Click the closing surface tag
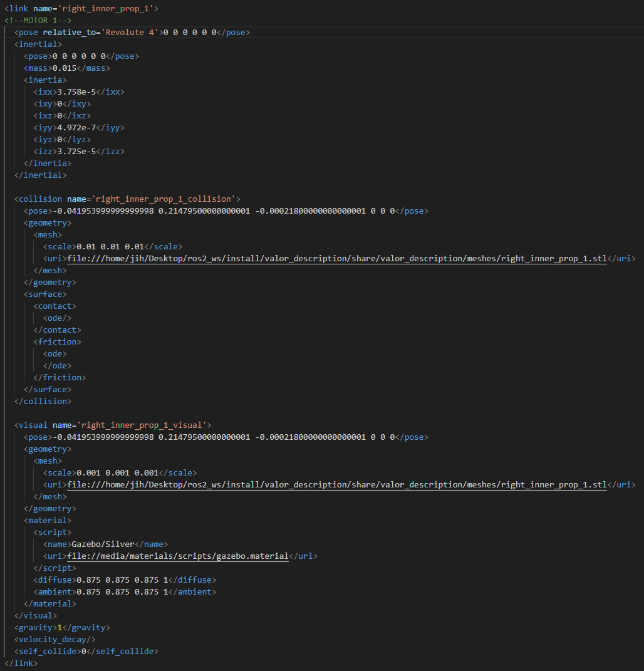Viewport: 644px width, 671px height. (48, 390)
